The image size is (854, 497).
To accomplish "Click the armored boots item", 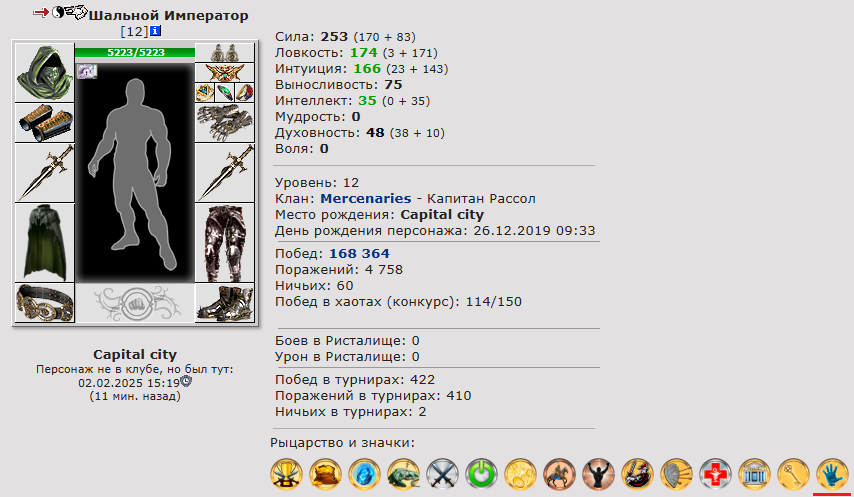I will click(224, 303).
